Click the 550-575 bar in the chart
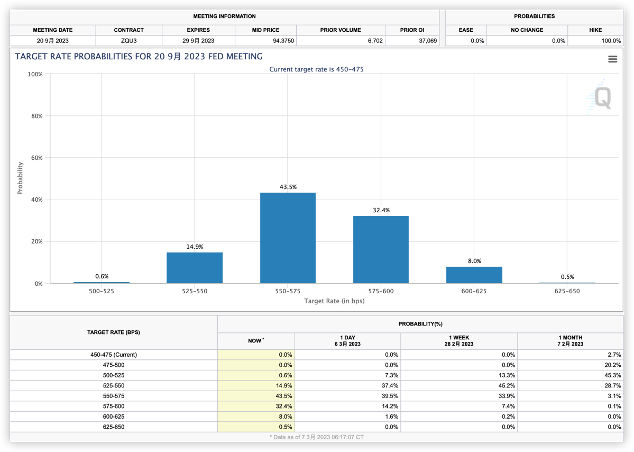Screen dimensions: 634x452 (288, 238)
